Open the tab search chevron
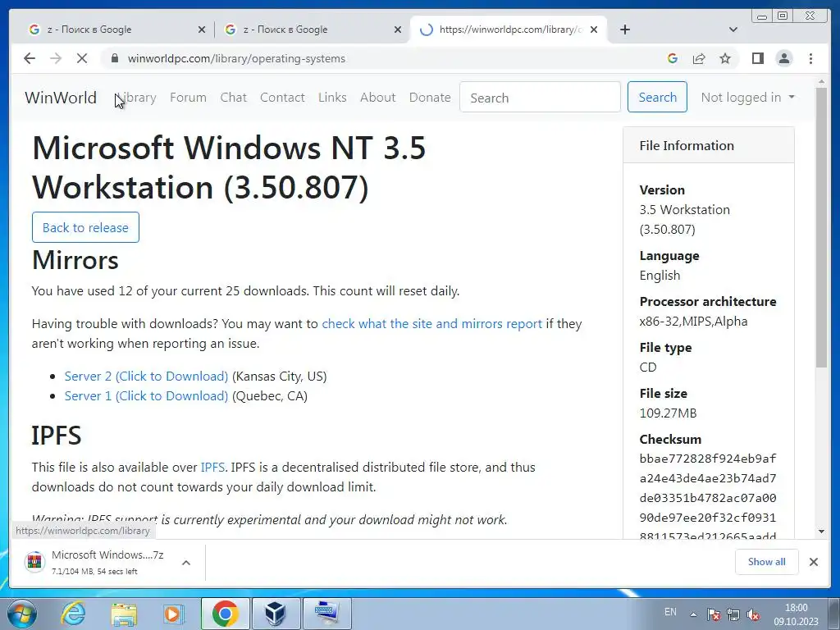Viewport: 840px width, 630px height. point(733,30)
